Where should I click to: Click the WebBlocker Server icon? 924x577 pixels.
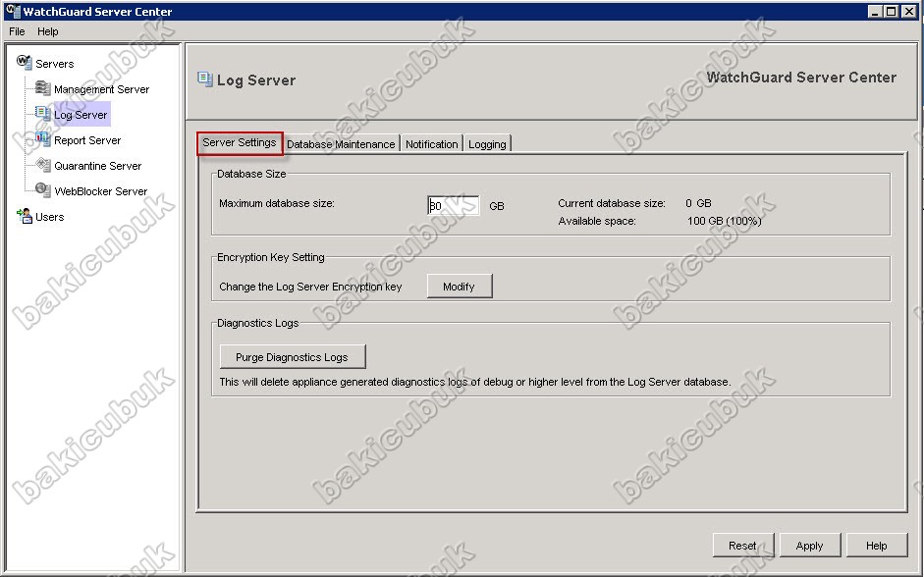click(x=42, y=189)
